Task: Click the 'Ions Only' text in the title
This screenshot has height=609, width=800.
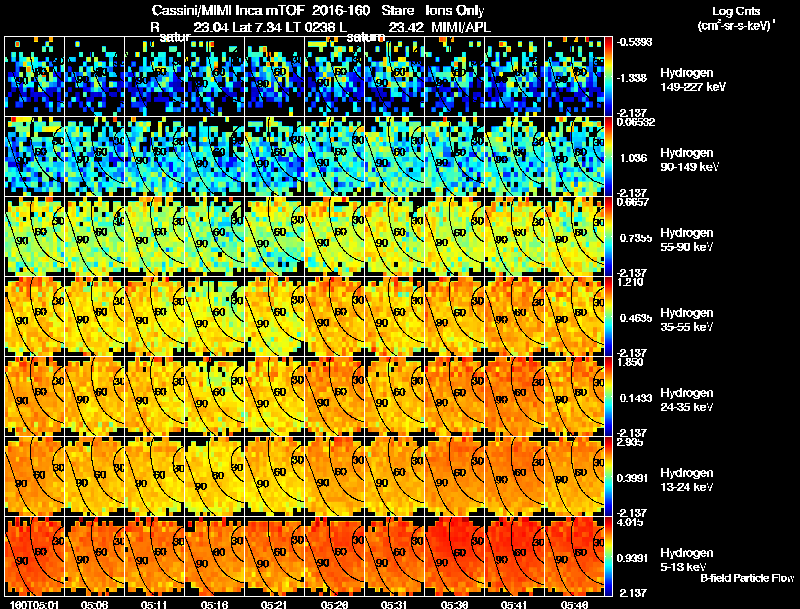Action: (x=455, y=10)
